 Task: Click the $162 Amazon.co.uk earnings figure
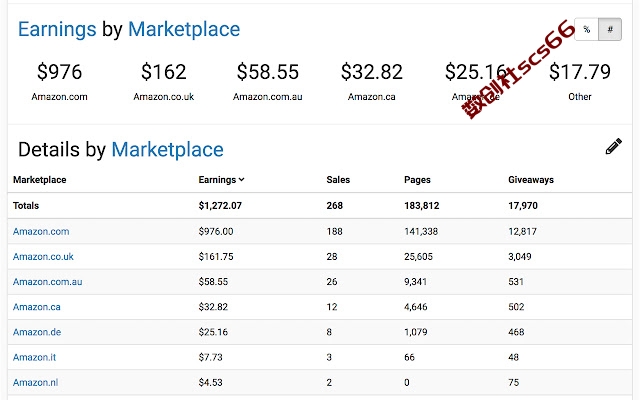pyautogui.click(x=164, y=72)
